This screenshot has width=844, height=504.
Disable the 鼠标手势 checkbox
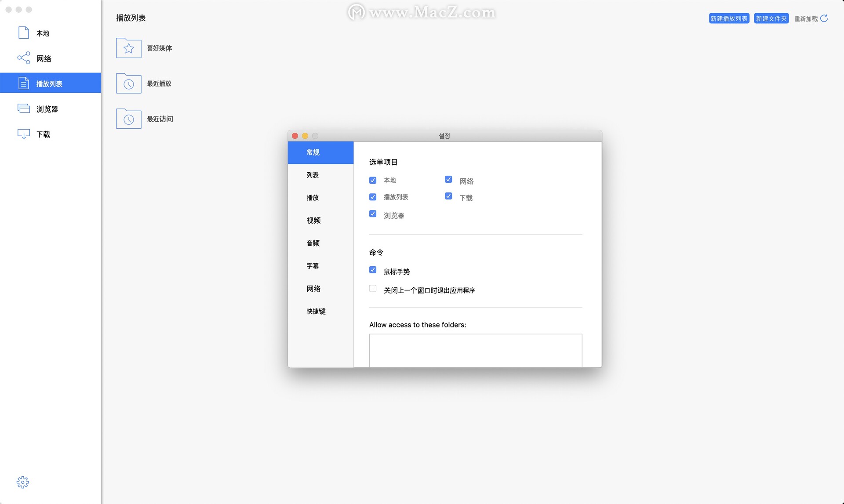pyautogui.click(x=373, y=270)
